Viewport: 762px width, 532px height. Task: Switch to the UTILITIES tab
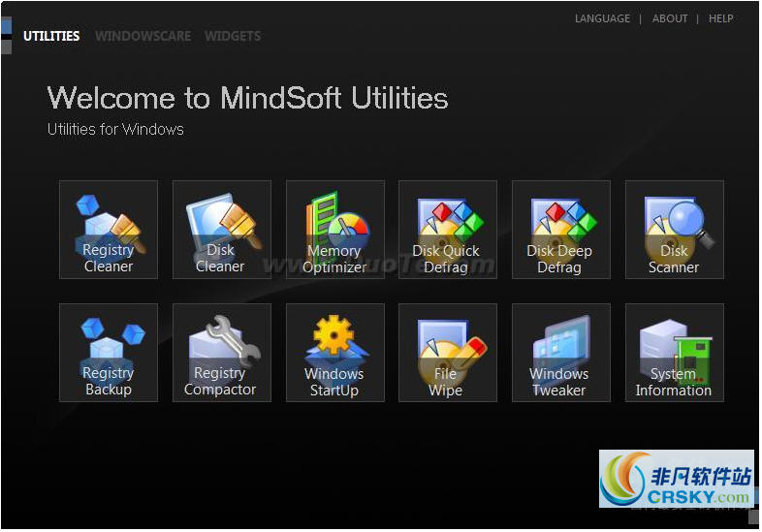pyautogui.click(x=51, y=36)
